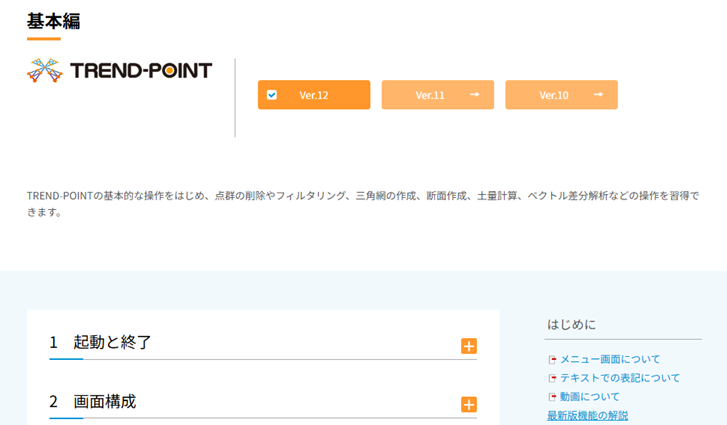Click the 基本編 page heading
Screen dimensions: 727x425
[x=54, y=21]
